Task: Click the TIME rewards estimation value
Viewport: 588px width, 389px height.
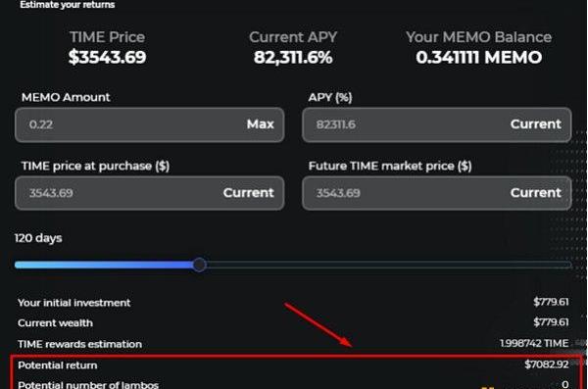Action: pyautogui.click(x=534, y=343)
